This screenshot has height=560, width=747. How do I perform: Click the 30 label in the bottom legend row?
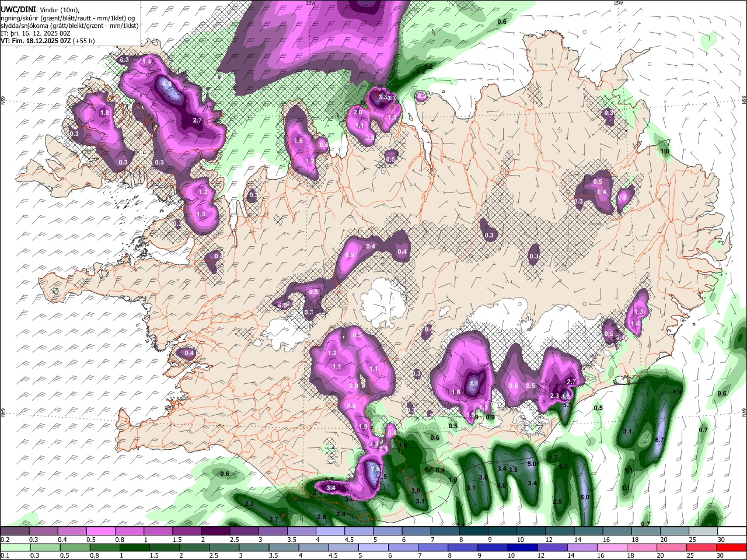720,556
